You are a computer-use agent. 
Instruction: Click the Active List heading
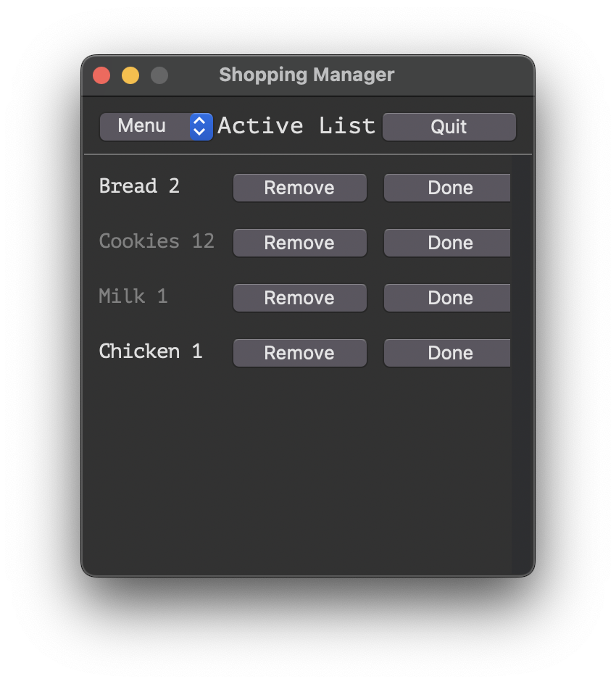296,126
